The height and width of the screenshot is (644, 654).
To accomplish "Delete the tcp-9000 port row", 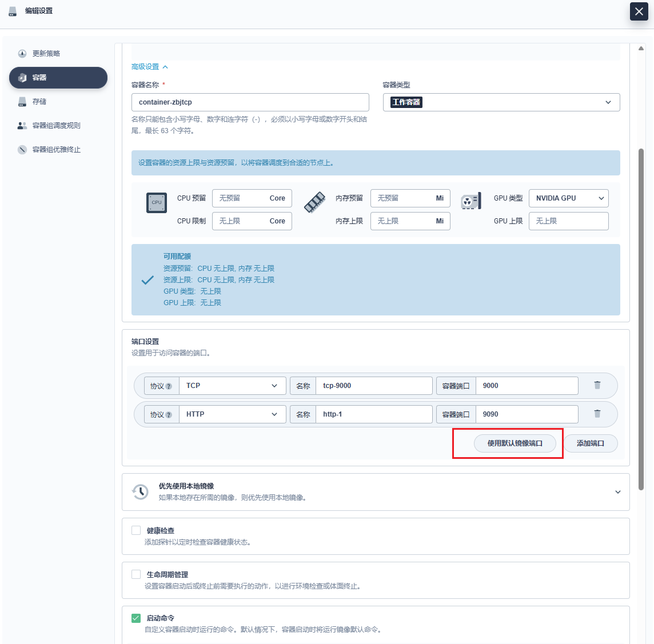I will pos(597,385).
